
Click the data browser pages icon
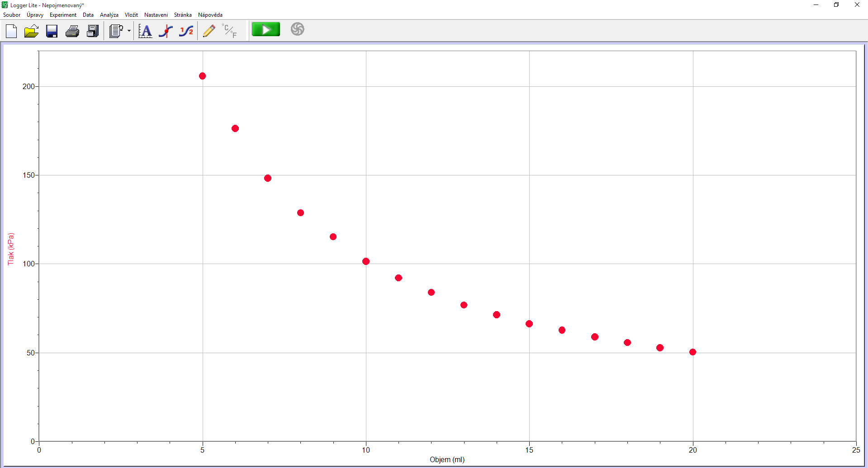[116, 31]
